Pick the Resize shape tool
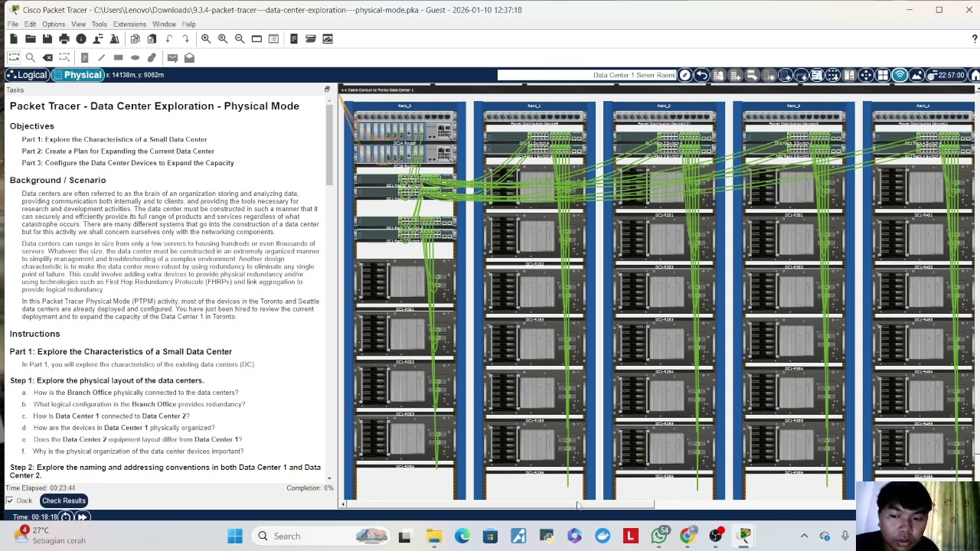Viewport: 980px width, 551px height. click(64, 57)
